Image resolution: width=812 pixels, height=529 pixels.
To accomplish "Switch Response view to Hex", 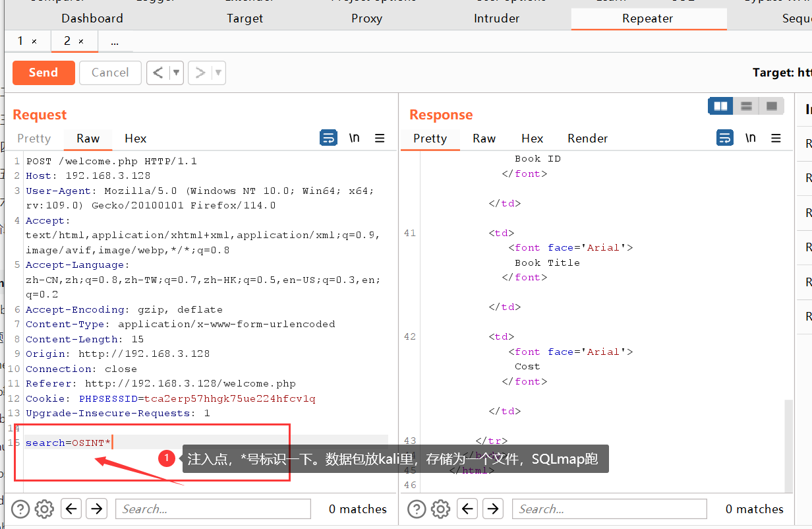I will point(533,139).
